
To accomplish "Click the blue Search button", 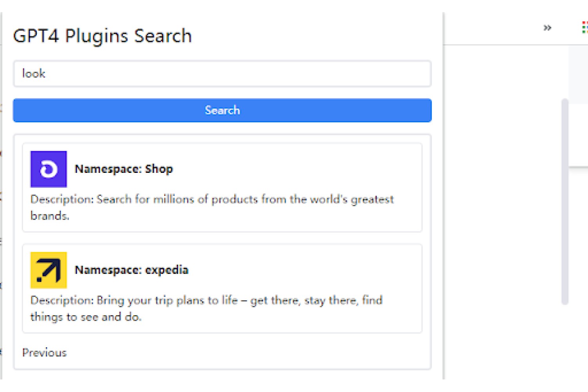I will (x=222, y=110).
